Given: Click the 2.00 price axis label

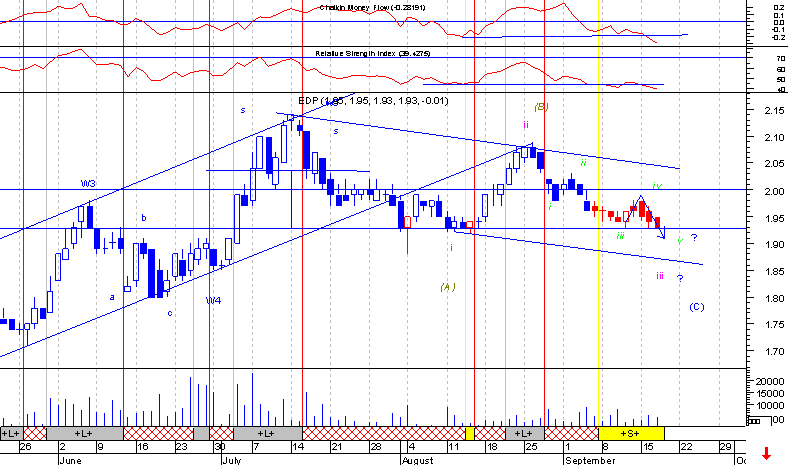Looking at the screenshot, I should coord(774,191).
